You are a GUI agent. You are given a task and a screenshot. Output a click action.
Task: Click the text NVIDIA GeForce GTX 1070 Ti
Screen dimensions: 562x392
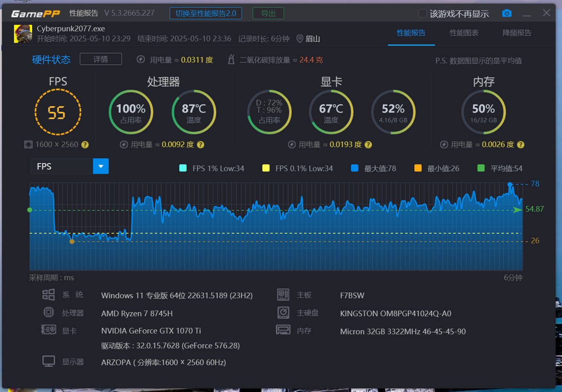[151, 331]
